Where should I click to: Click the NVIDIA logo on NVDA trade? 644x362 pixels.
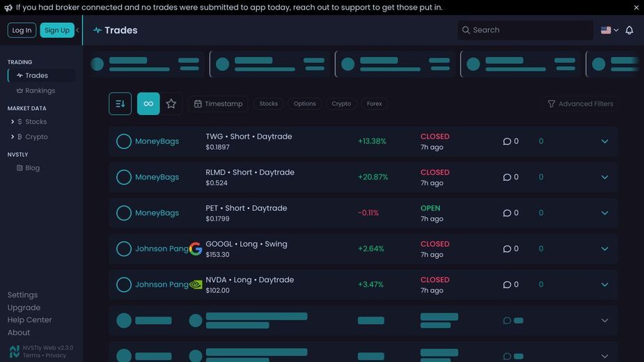pos(196,284)
